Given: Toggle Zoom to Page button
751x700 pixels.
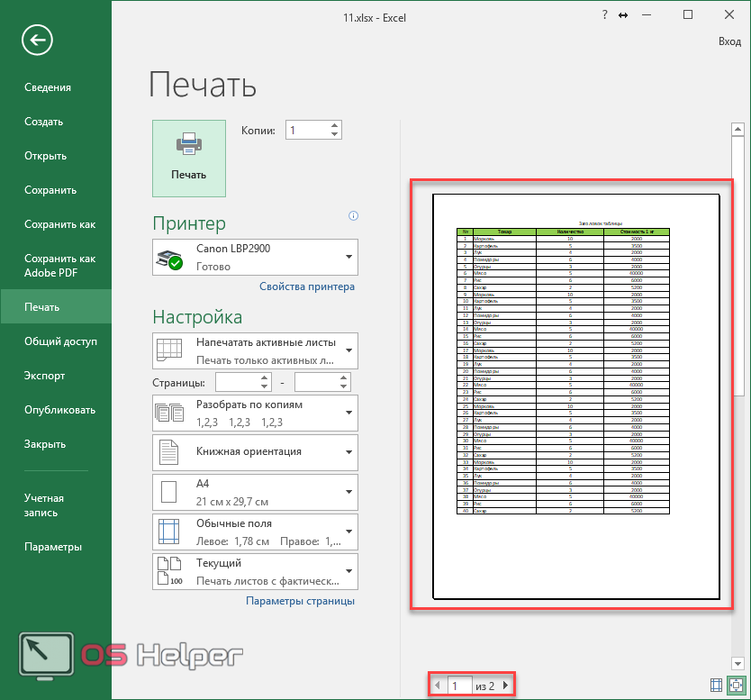Looking at the screenshot, I should point(737,686).
